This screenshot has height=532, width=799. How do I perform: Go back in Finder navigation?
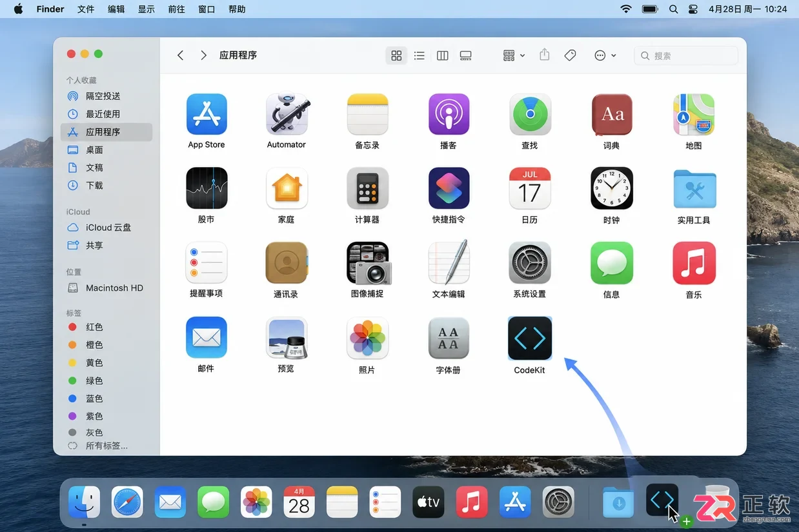pos(181,55)
